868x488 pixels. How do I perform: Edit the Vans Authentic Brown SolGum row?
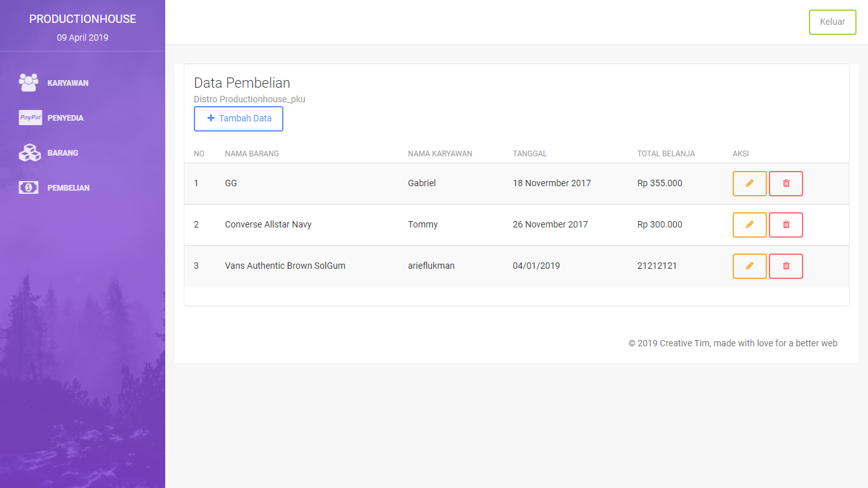[749, 266]
